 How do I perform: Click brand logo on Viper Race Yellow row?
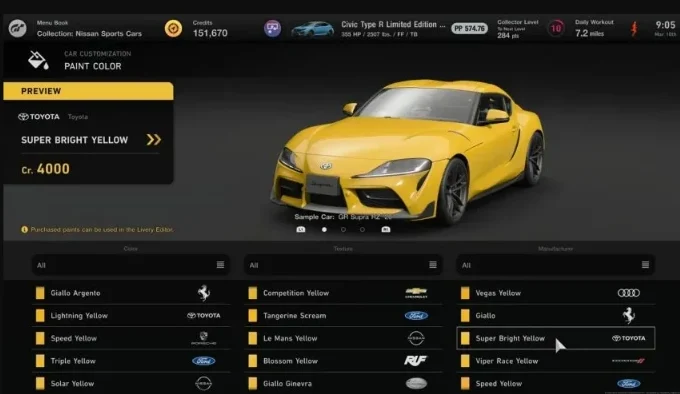(x=628, y=361)
